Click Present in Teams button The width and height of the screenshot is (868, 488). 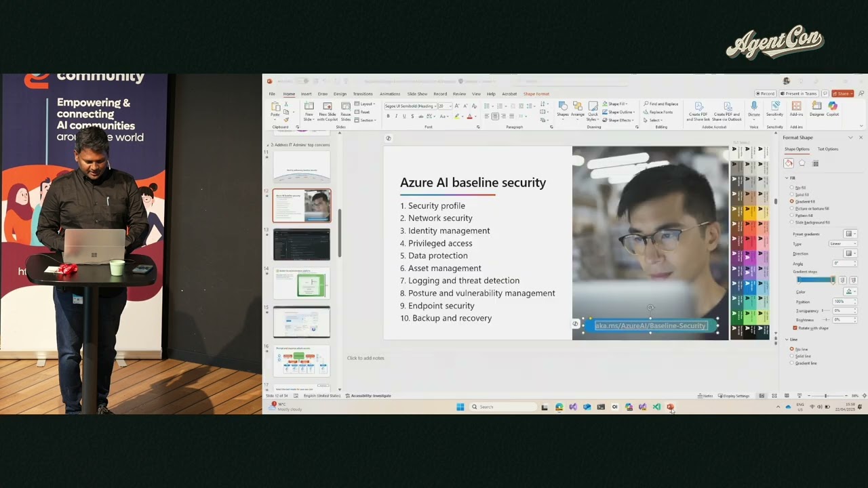click(800, 94)
